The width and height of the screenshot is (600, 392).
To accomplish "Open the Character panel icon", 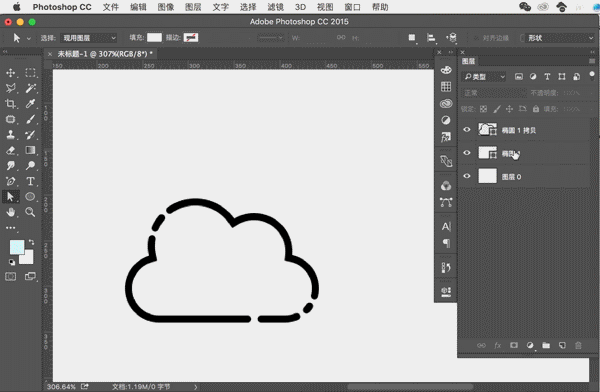I will (446, 227).
